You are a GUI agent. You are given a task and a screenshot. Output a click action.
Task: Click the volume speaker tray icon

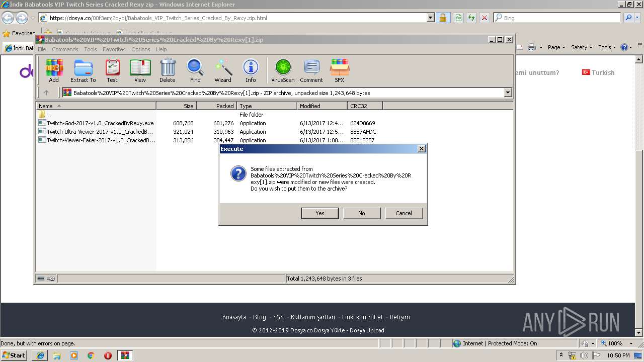[x=584, y=355]
